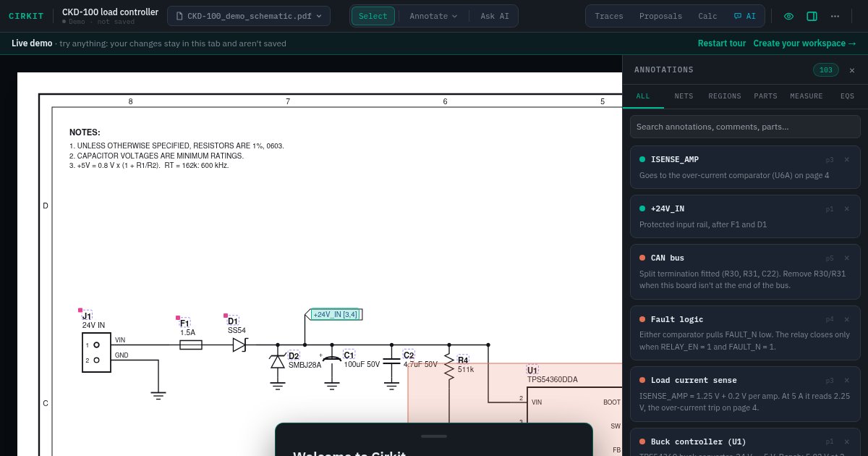This screenshot has height=456, width=868.
Task: Click the Cirkit logo
Action: click(x=26, y=16)
